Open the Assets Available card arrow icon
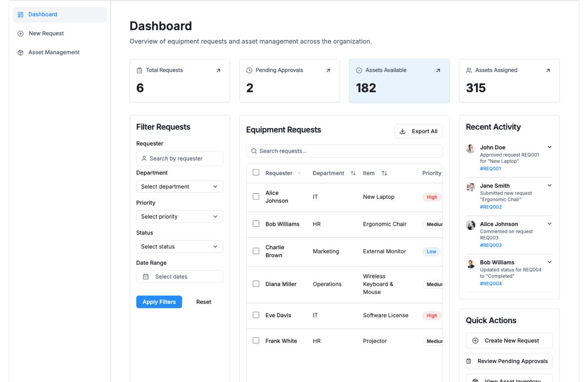The image size is (588, 382). click(x=438, y=70)
